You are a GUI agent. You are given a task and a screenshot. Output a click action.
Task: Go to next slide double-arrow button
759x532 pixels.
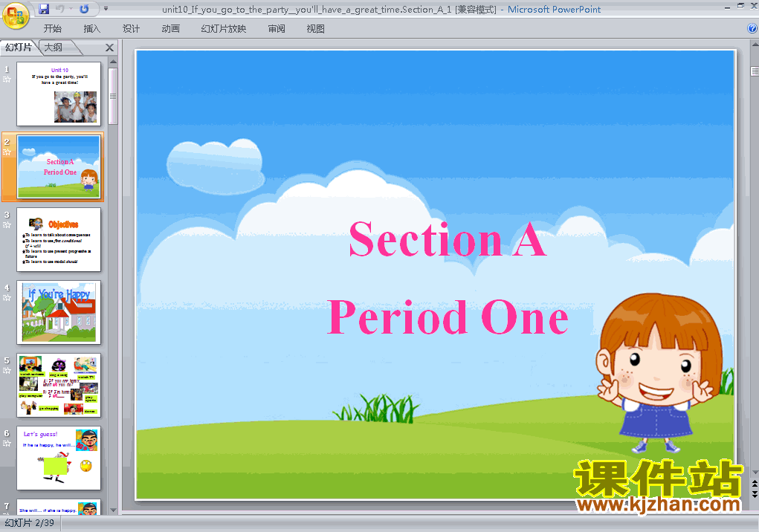(x=755, y=493)
